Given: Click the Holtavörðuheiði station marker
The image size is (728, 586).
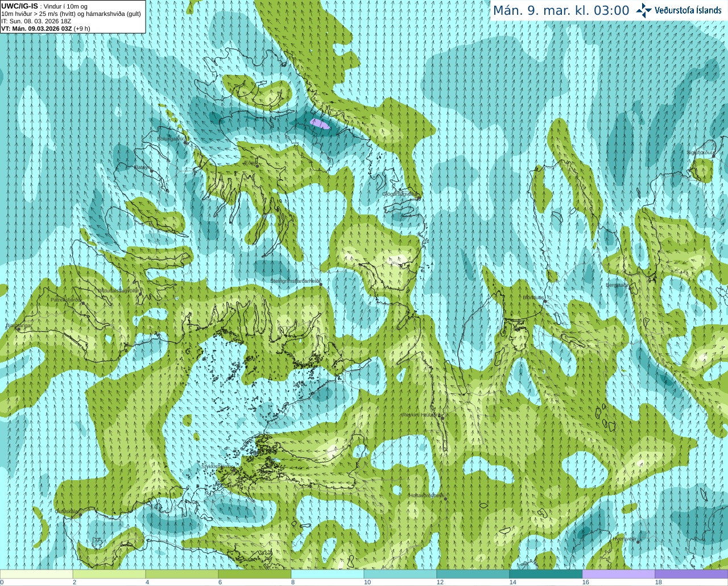Looking at the screenshot, I should click(445, 499).
